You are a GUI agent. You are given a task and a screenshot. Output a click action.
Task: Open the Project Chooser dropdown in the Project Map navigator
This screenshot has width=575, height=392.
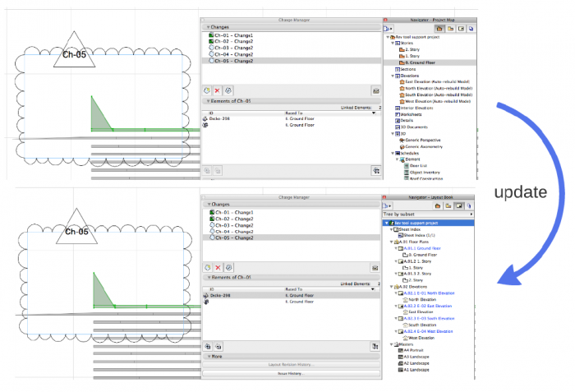pyautogui.click(x=388, y=29)
